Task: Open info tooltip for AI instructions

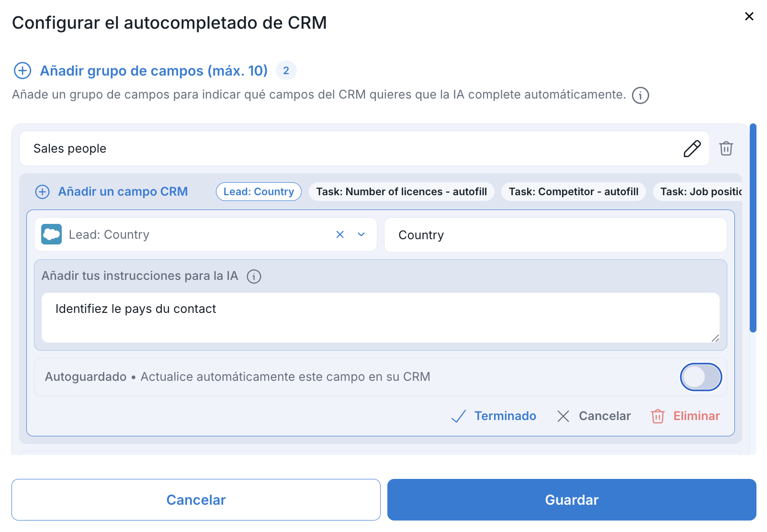Action: (x=254, y=277)
